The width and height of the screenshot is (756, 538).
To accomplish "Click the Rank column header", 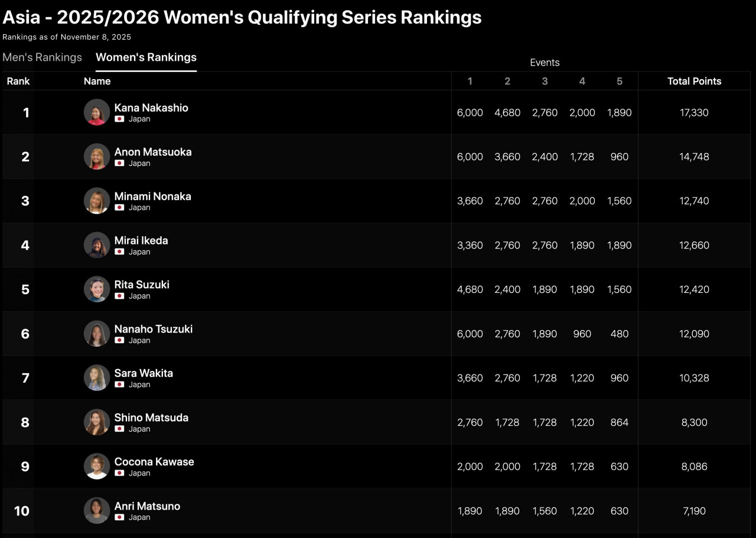I will [18, 81].
